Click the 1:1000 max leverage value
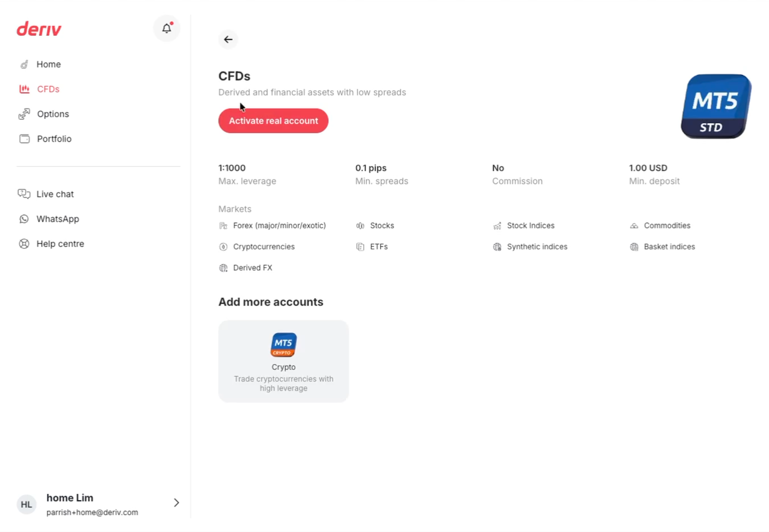This screenshot has height=532, width=769. [232, 168]
